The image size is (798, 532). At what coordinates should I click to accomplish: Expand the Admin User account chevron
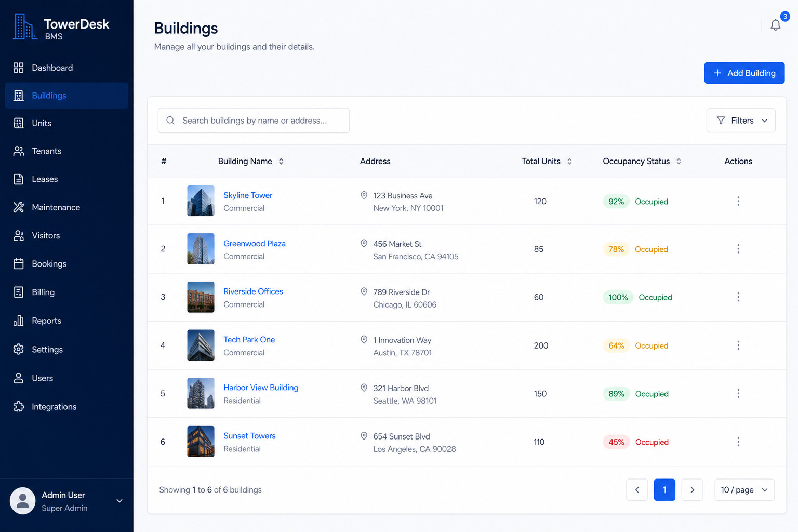point(119,501)
